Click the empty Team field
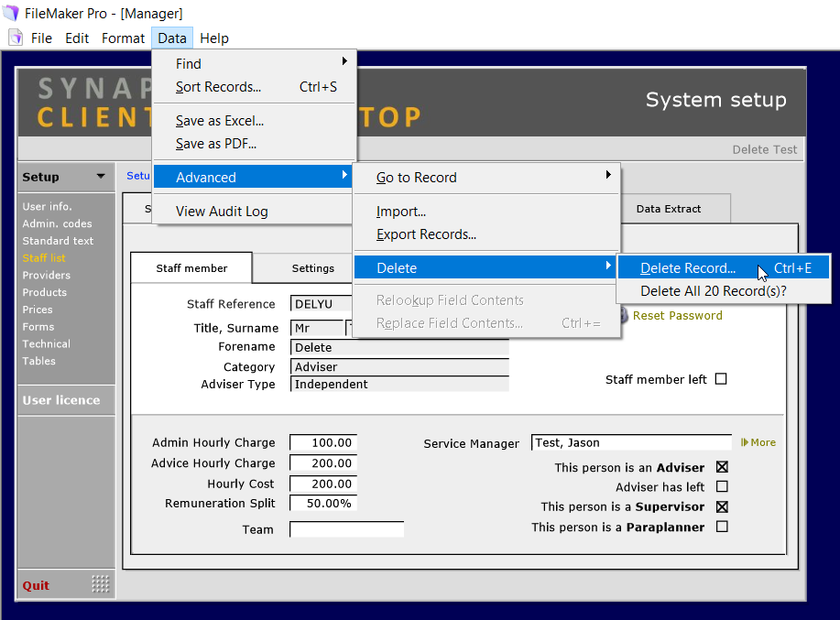This screenshot has width=840, height=620. [346, 529]
